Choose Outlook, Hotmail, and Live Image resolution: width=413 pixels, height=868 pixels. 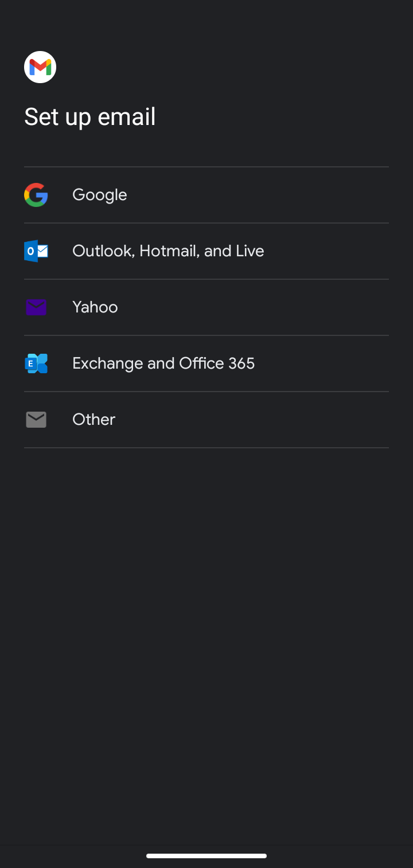[206, 251]
